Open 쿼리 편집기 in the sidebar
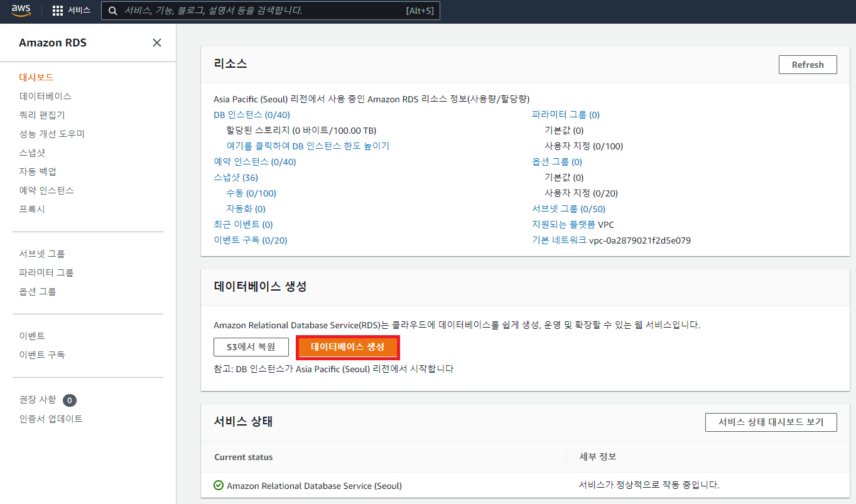This screenshot has height=504, width=856. (x=42, y=115)
